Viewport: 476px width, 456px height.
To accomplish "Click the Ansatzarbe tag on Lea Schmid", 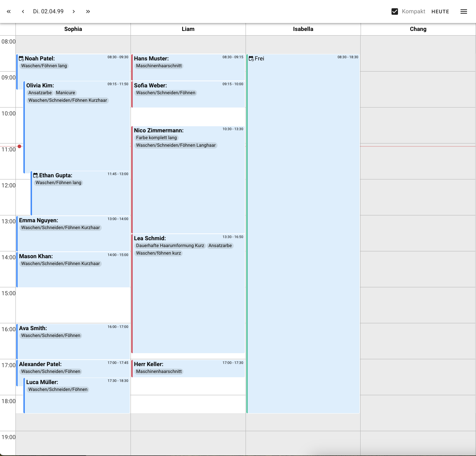I will [x=220, y=246].
